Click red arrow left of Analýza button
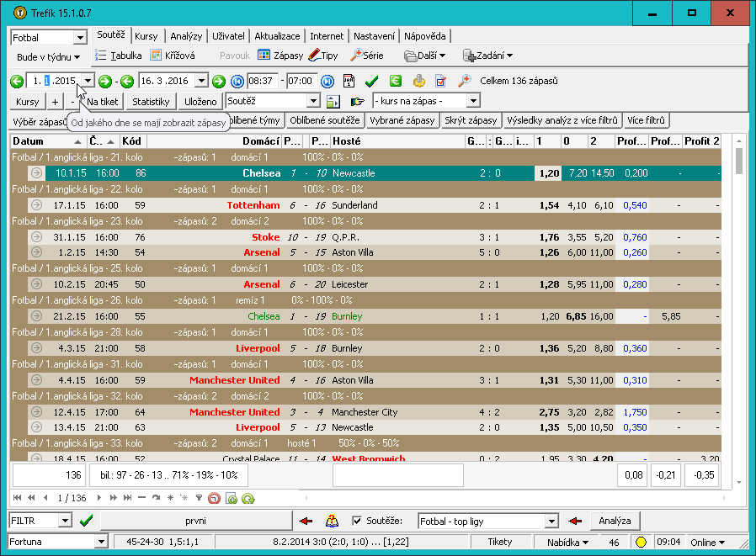The height and width of the screenshot is (556, 756). (x=575, y=521)
